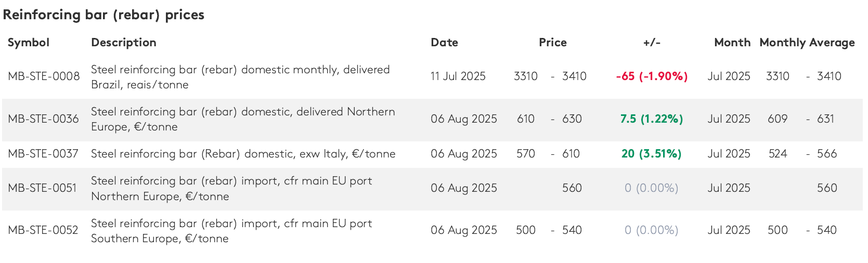Click the +/- column header
Screen dimensions: 868x263
tap(651, 43)
